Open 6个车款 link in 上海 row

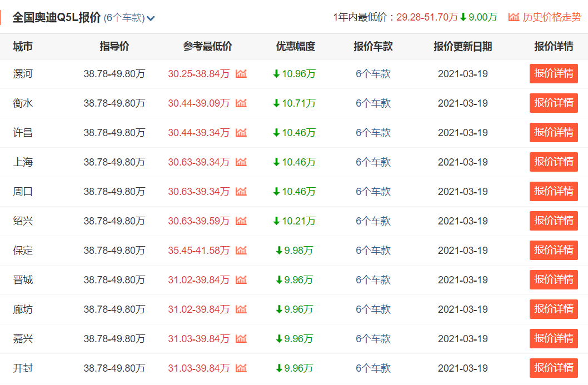coord(373,162)
